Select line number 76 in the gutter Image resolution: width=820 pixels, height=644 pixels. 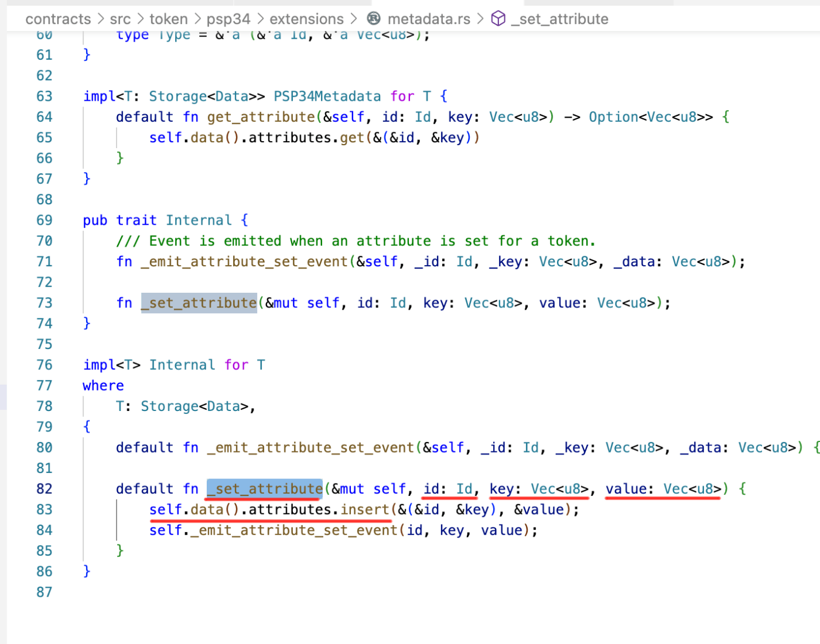click(x=45, y=365)
